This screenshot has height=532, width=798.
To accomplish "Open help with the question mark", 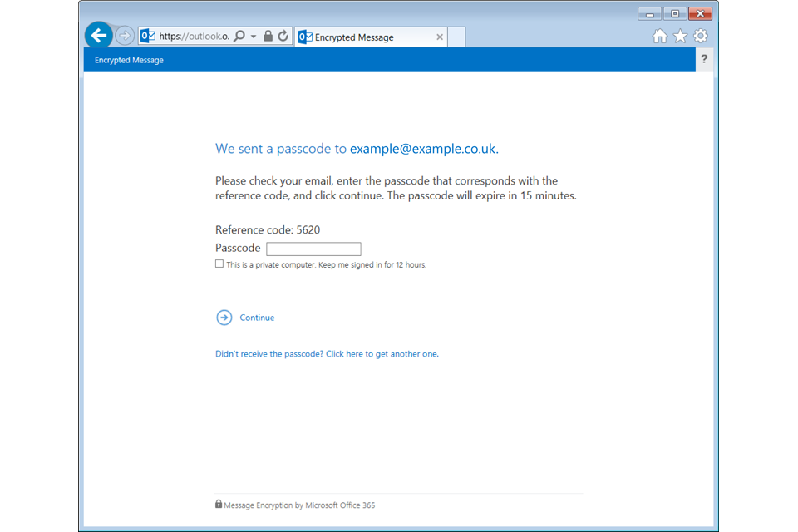I will click(704, 60).
